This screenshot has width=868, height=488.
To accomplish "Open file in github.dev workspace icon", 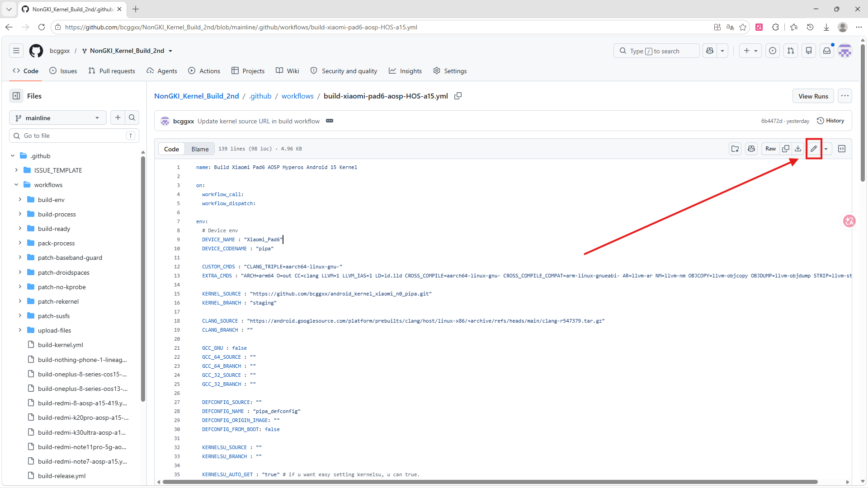I will (x=735, y=149).
